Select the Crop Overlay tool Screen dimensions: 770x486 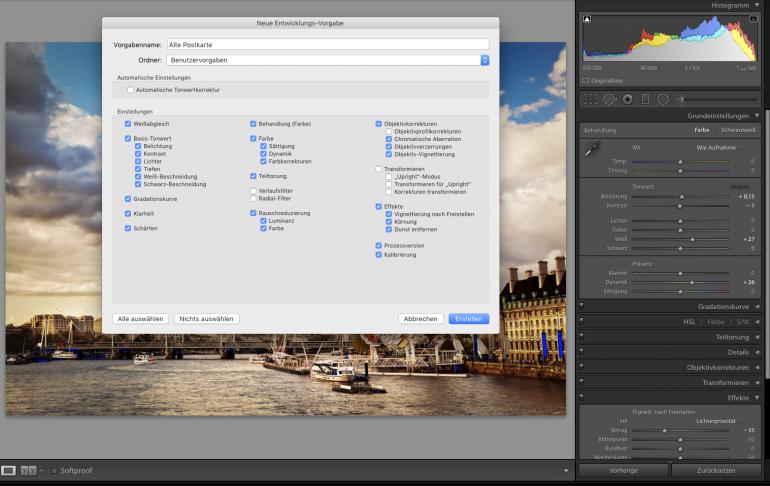click(590, 99)
